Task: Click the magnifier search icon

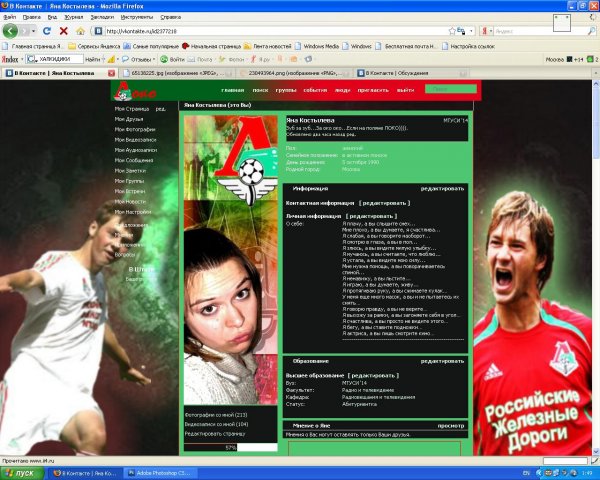Action: pos(592,31)
